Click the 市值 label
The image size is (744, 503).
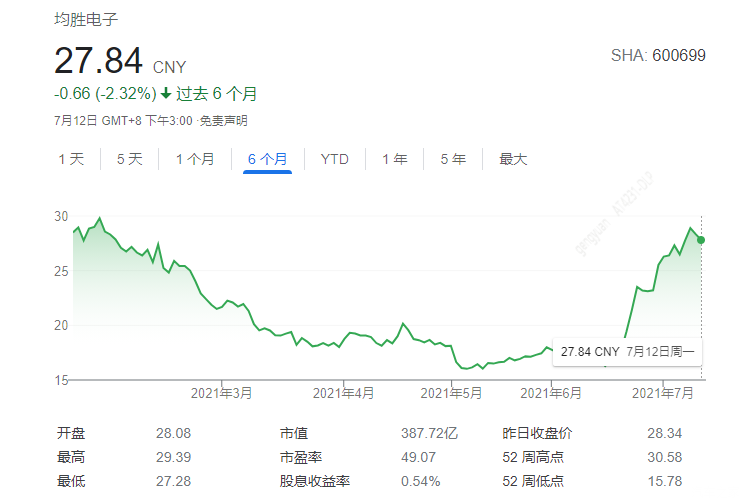pyautogui.click(x=294, y=433)
